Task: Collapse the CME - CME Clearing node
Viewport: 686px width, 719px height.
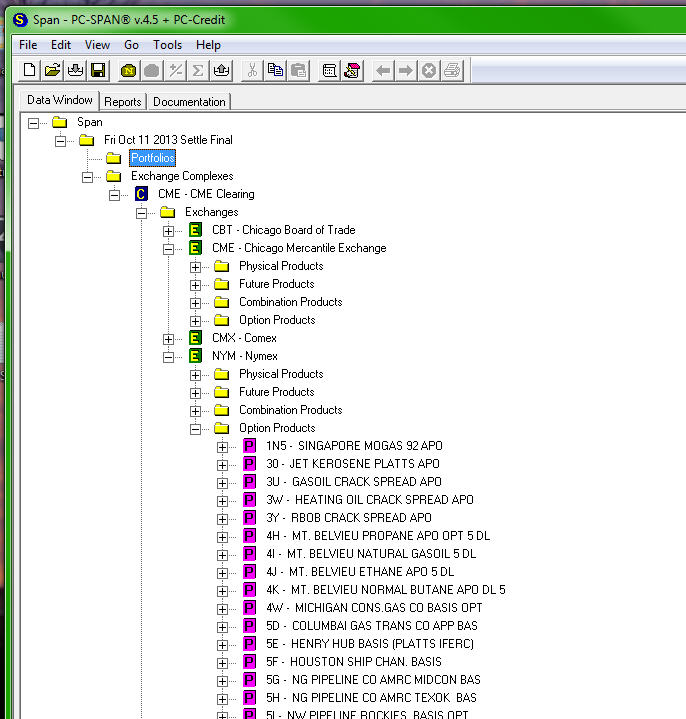Action: (115, 195)
